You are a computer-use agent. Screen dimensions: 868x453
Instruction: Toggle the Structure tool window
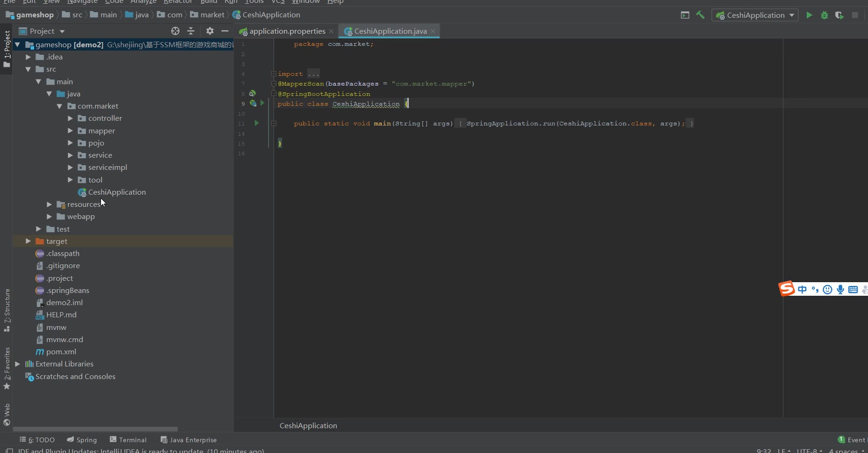[7, 309]
